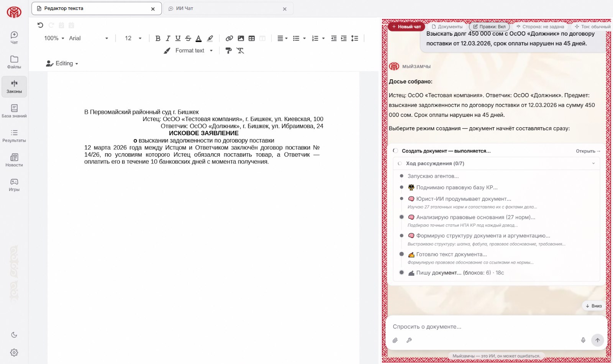The image size is (613, 364).
Task: Insert a hyperlink with link icon
Action: coord(229,38)
